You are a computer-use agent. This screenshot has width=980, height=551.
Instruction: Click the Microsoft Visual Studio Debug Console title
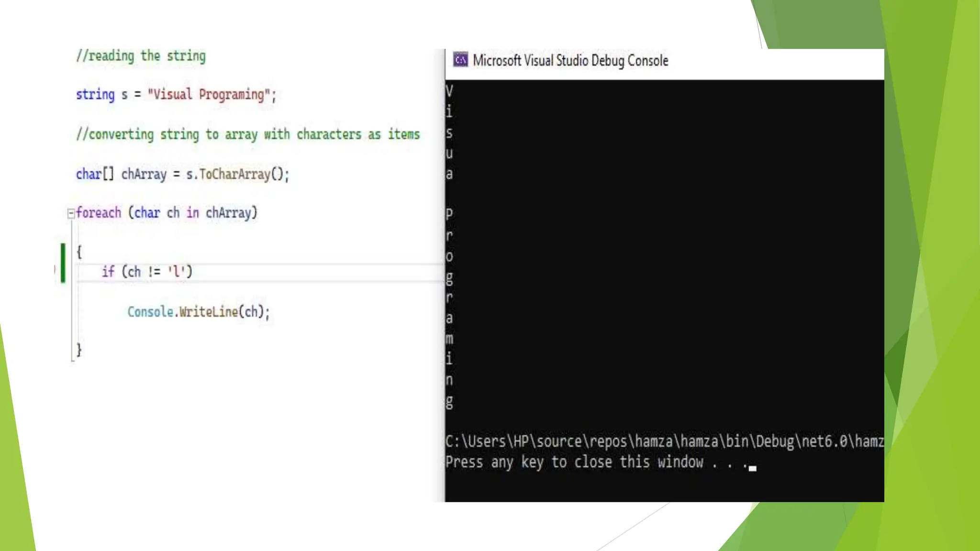click(x=570, y=61)
